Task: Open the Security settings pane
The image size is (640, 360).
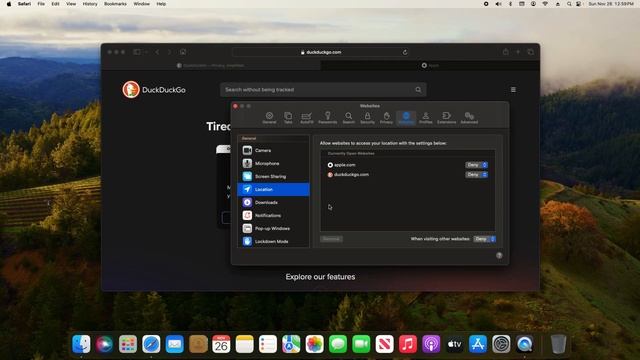Action: tap(367, 118)
